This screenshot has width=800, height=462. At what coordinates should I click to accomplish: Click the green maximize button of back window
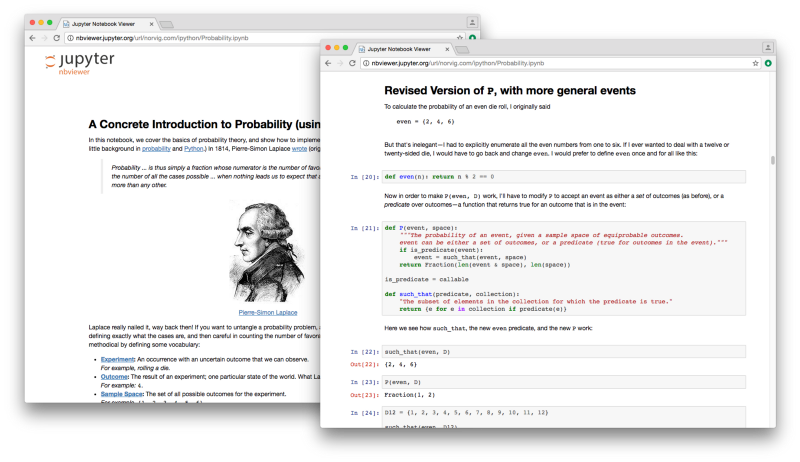coord(49,22)
